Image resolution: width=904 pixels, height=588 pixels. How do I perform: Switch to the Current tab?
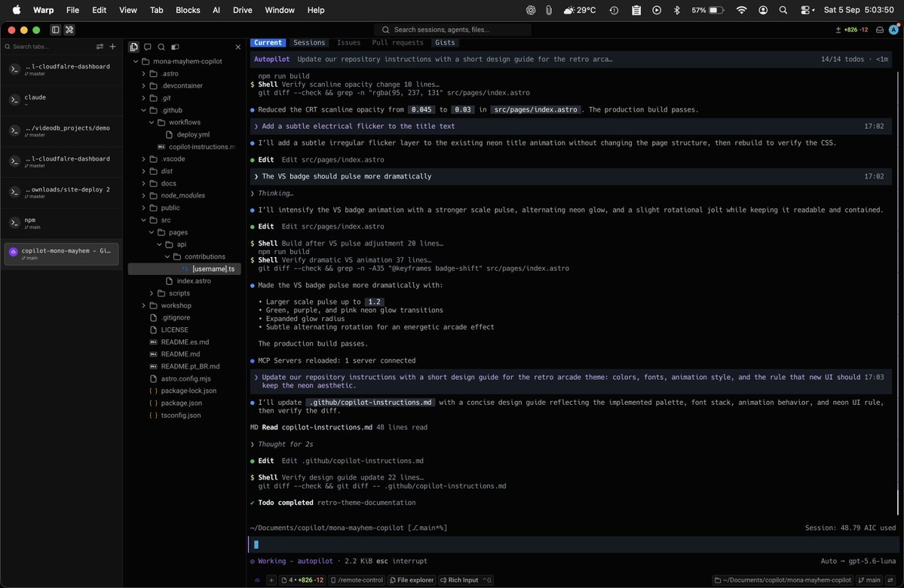(x=268, y=43)
